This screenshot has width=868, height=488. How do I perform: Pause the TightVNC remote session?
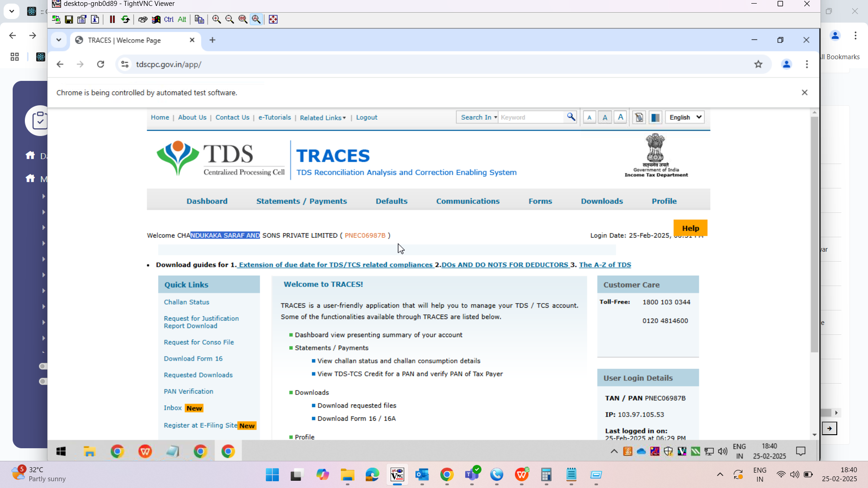(x=112, y=19)
